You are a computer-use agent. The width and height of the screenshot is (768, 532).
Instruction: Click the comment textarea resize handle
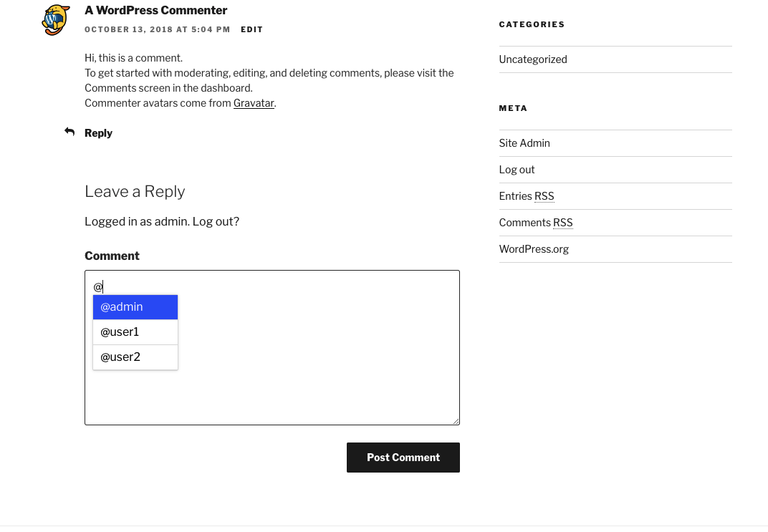tap(456, 421)
